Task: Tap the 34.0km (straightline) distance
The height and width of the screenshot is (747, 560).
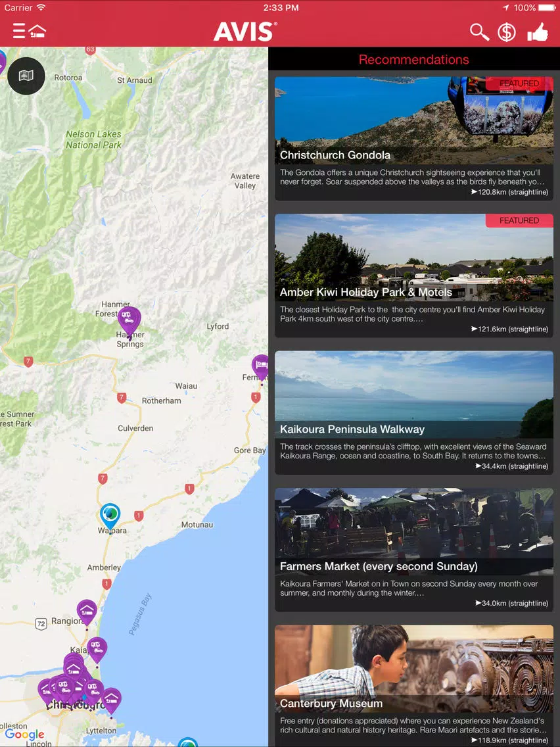Action: pyautogui.click(x=511, y=604)
